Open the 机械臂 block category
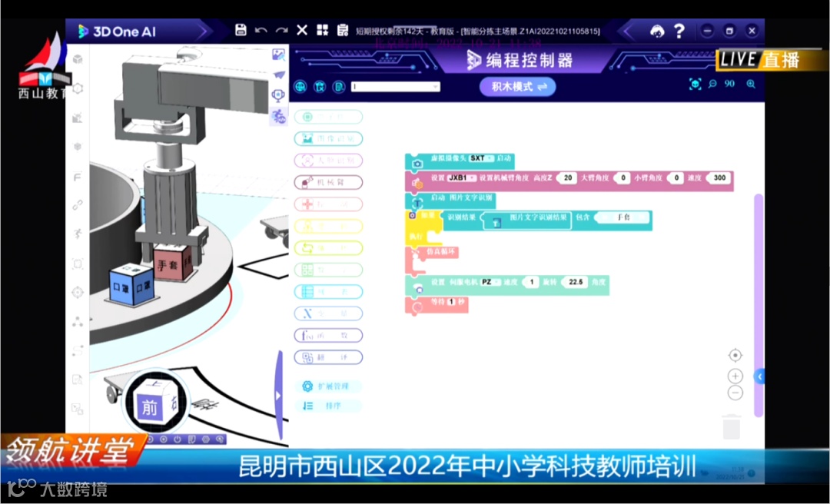 tap(328, 182)
